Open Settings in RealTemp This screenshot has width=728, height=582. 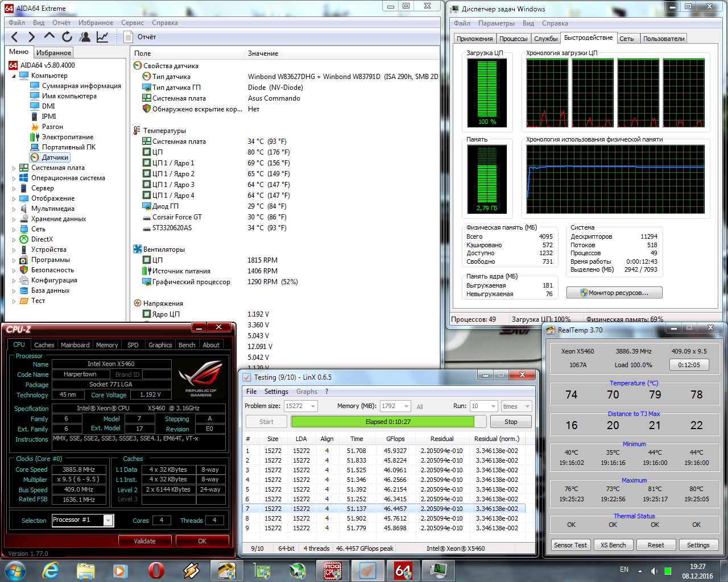tap(698, 545)
